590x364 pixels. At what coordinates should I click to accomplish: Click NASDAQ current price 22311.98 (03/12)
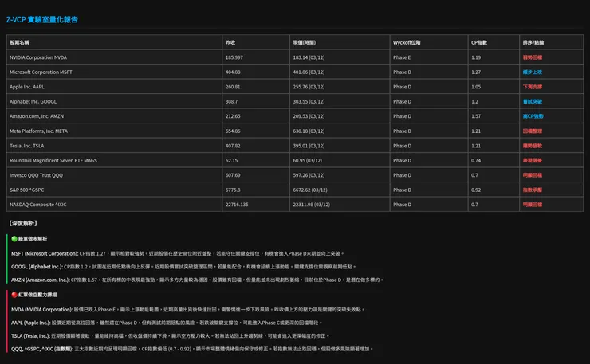(x=312, y=205)
